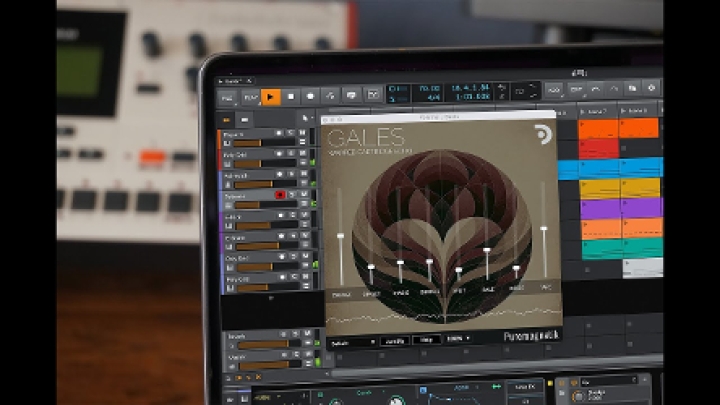Toggle the automation write icon in transport
The image size is (720, 405).
(331, 96)
